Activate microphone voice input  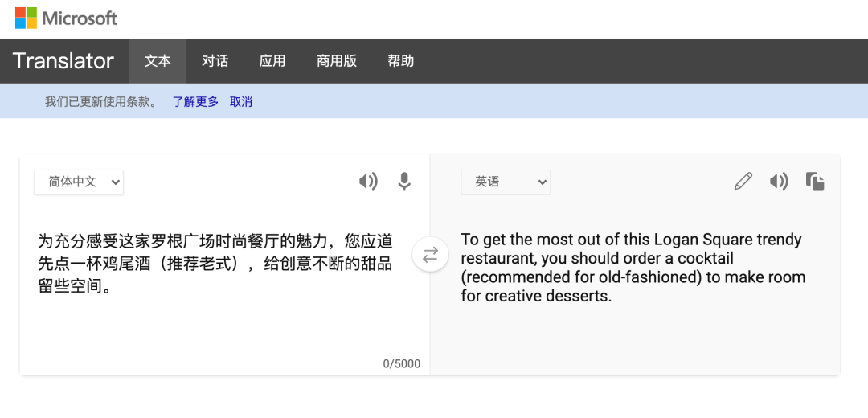tap(404, 181)
